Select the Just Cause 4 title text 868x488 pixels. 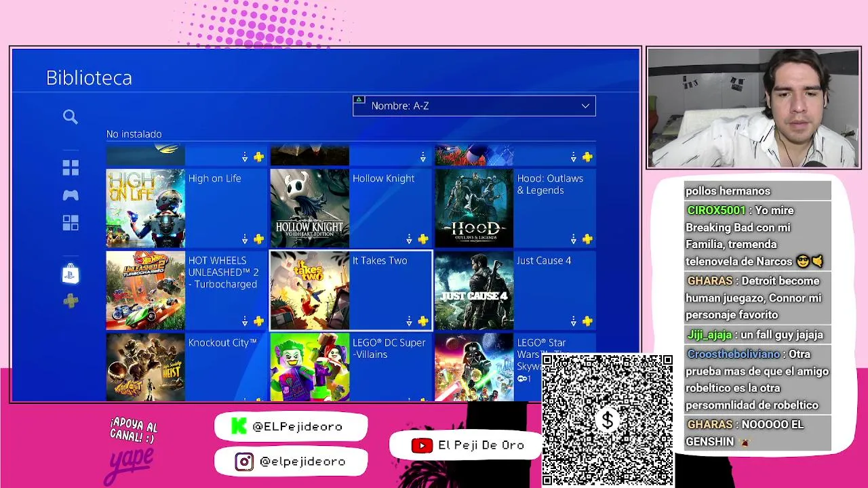(x=544, y=260)
